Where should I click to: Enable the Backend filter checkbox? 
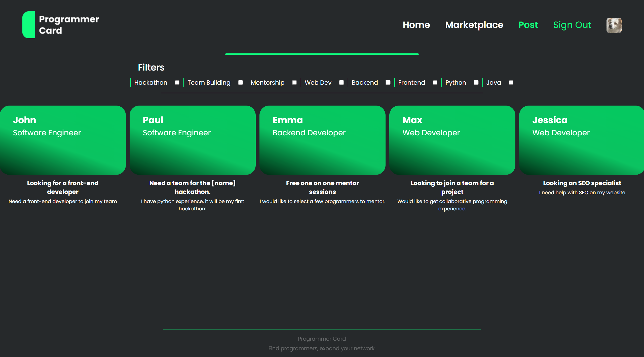(388, 82)
